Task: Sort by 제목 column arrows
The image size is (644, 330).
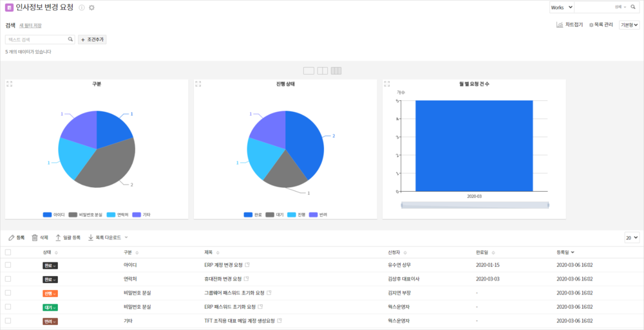Action: click(217, 252)
